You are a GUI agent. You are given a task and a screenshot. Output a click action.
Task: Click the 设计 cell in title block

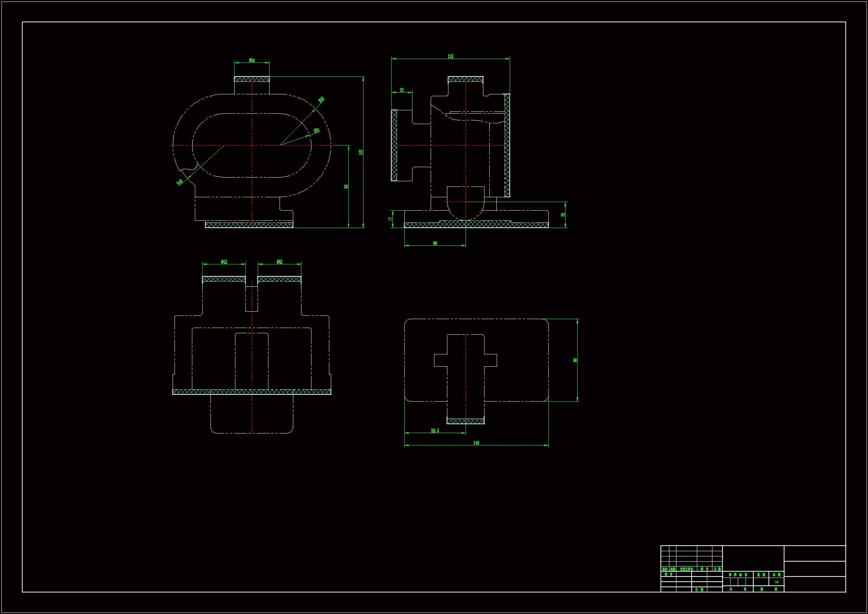(668, 574)
